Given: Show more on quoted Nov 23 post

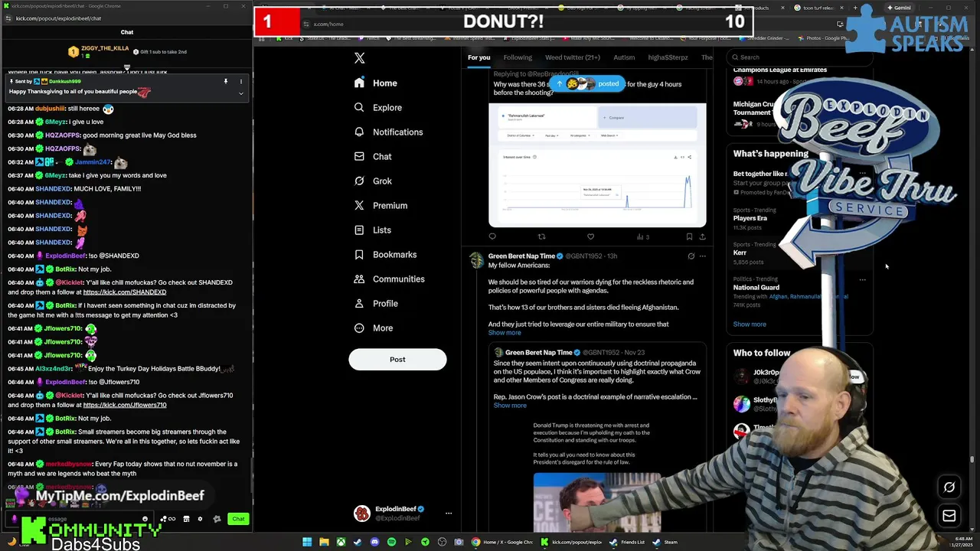Looking at the screenshot, I should [x=510, y=406].
